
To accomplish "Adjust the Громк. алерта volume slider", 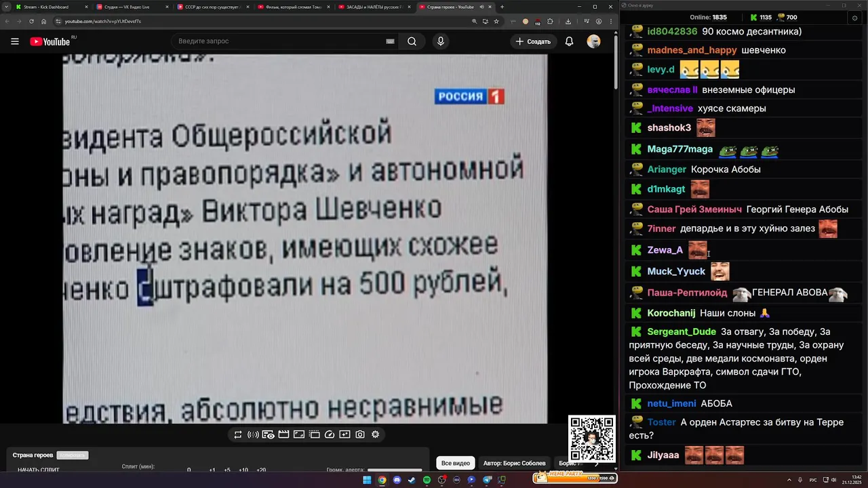I will click(x=395, y=470).
